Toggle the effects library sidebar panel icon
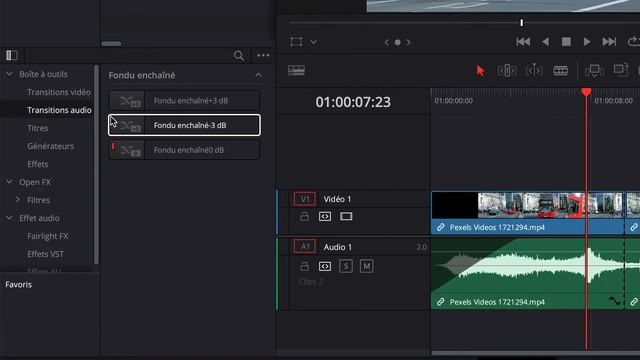Screen dimensions: 640x360 coord(11,55)
